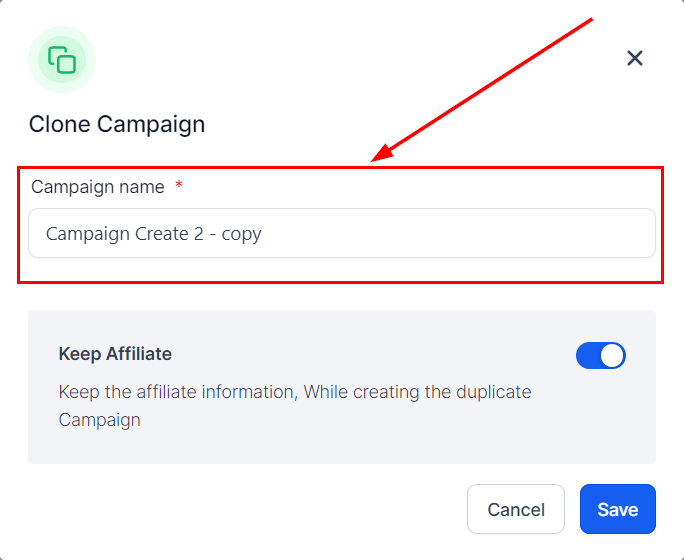Click the red required asterisk
Screen dimensions: 684x560
pos(179,187)
